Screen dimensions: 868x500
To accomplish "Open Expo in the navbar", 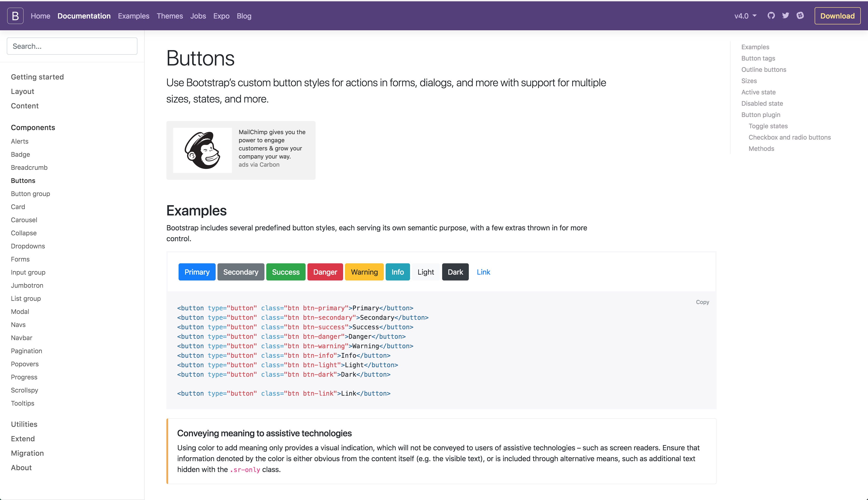I will click(x=221, y=16).
